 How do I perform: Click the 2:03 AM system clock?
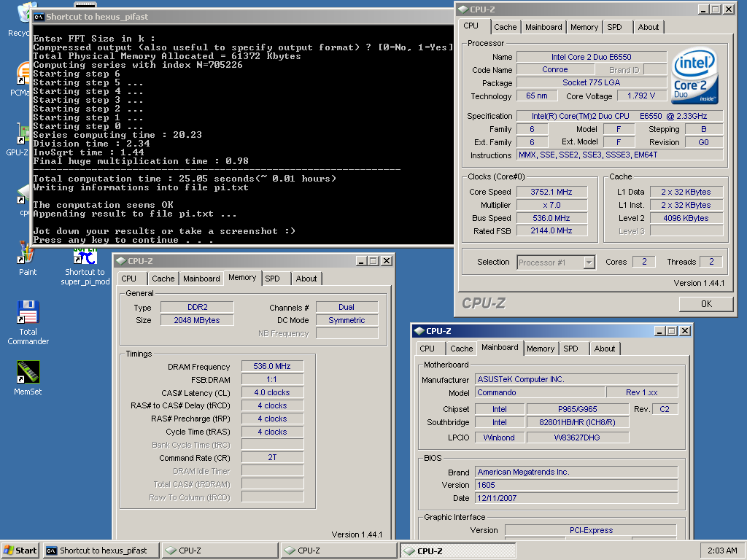722,551
